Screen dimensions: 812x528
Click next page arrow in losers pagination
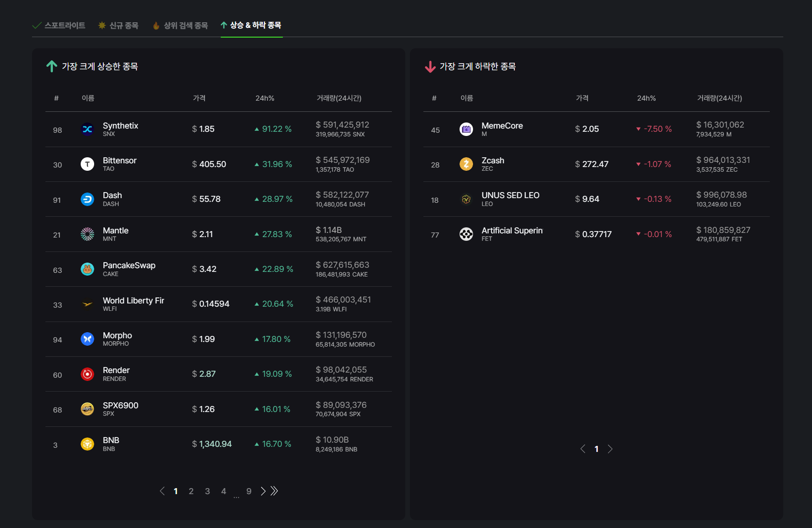coord(610,449)
